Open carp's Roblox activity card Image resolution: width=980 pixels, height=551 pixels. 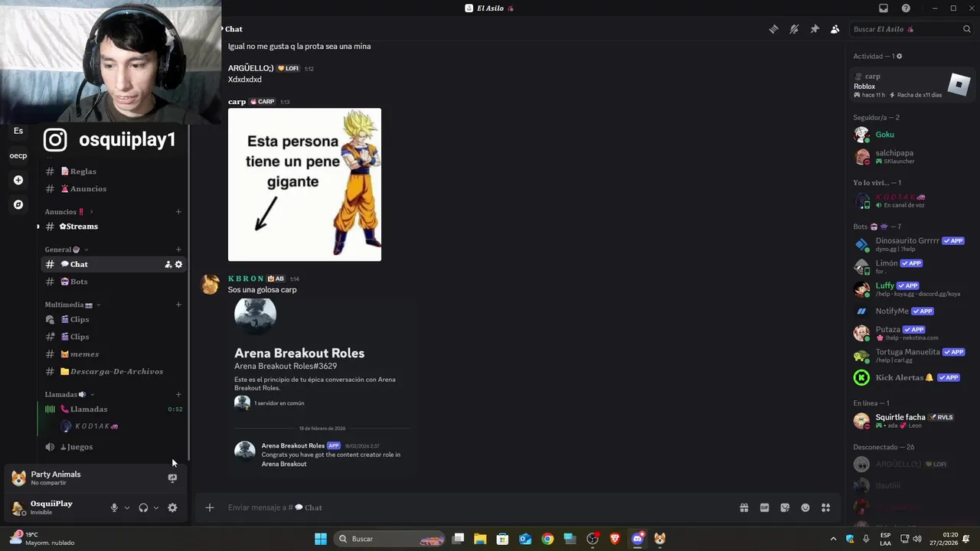coord(913,85)
